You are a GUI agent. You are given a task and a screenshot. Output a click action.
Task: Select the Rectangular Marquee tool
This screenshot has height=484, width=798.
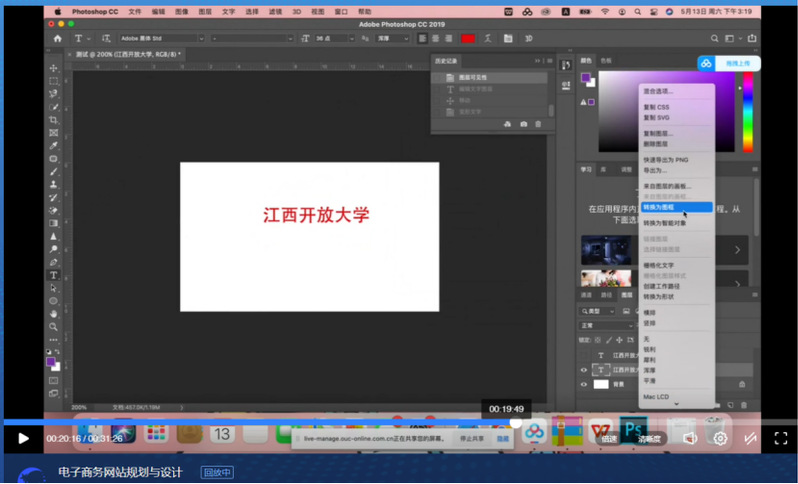click(x=54, y=81)
